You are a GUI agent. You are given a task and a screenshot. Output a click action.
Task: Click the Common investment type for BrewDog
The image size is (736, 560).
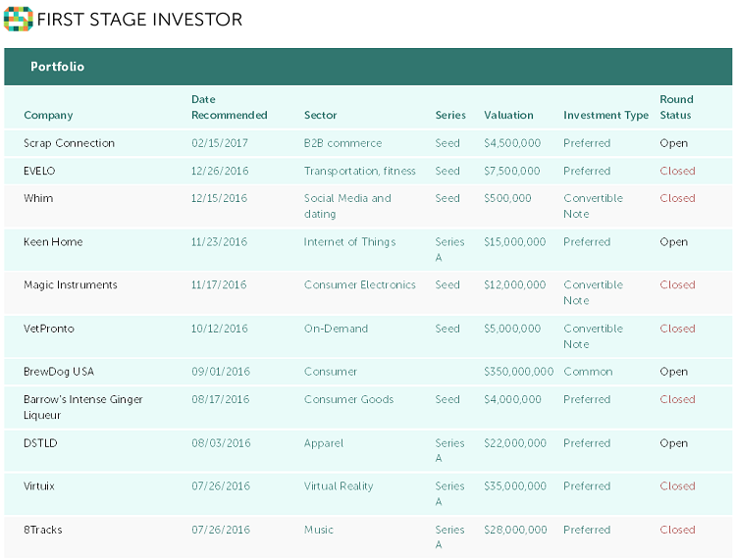(588, 372)
